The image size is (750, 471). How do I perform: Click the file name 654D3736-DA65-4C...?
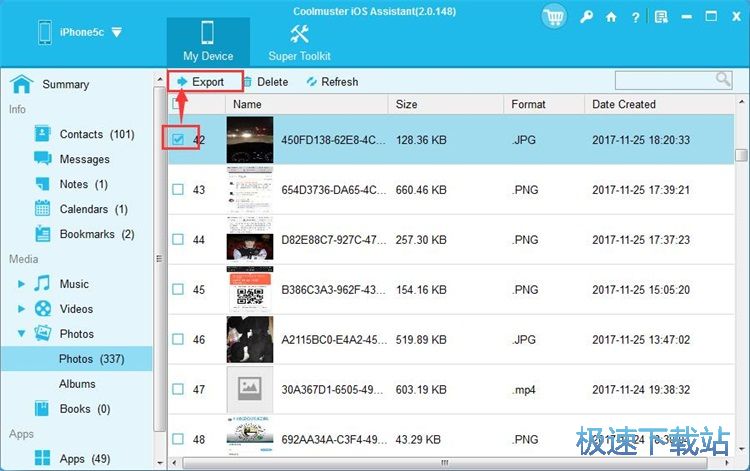coord(333,190)
